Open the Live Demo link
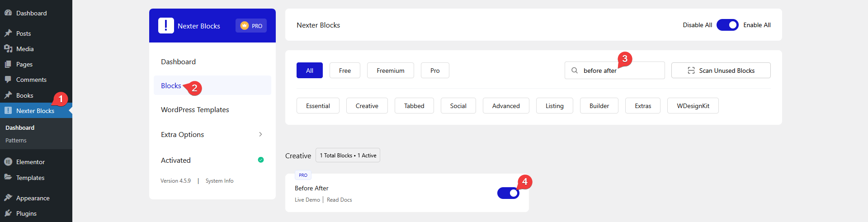 point(307,200)
